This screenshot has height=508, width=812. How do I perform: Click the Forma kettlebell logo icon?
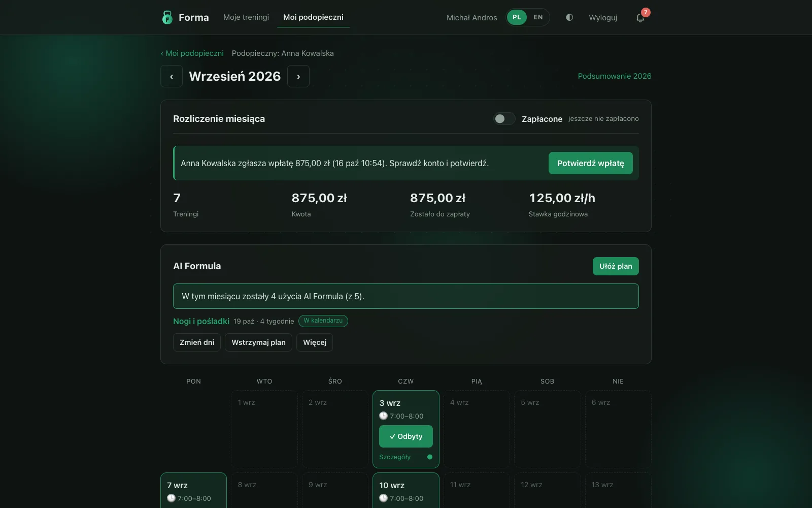pos(167,17)
